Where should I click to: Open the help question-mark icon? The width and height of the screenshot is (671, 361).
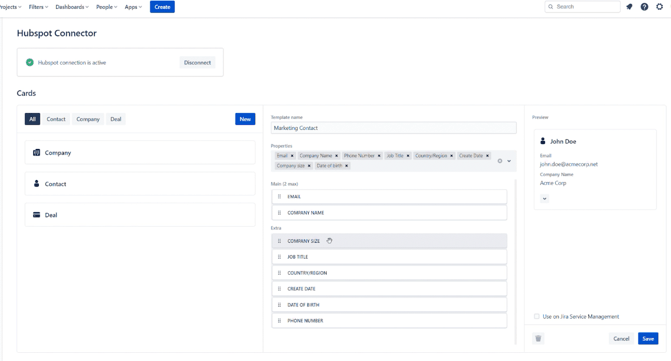point(644,7)
